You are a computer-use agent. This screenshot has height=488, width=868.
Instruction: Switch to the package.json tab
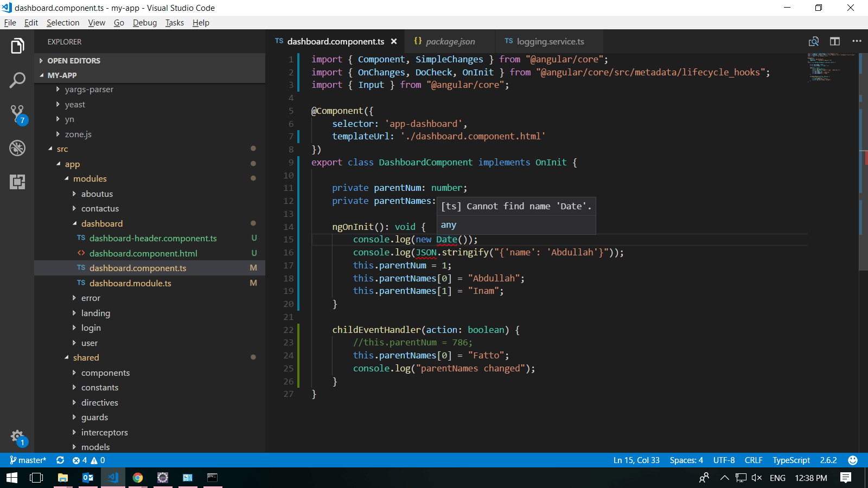450,41
